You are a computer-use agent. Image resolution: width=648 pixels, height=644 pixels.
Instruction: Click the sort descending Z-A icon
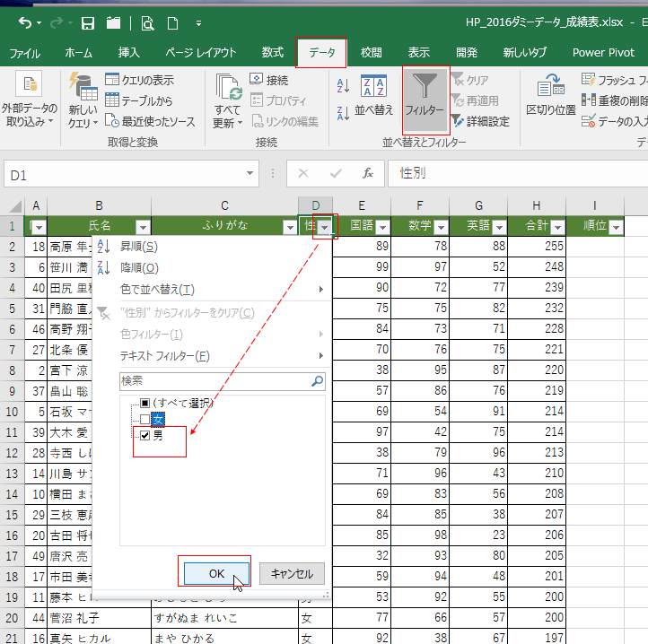point(343,113)
